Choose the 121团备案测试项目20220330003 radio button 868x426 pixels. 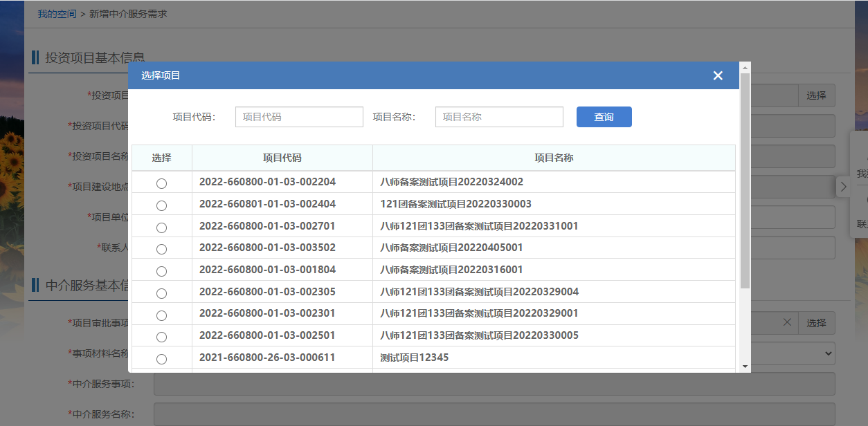(x=161, y=205)
